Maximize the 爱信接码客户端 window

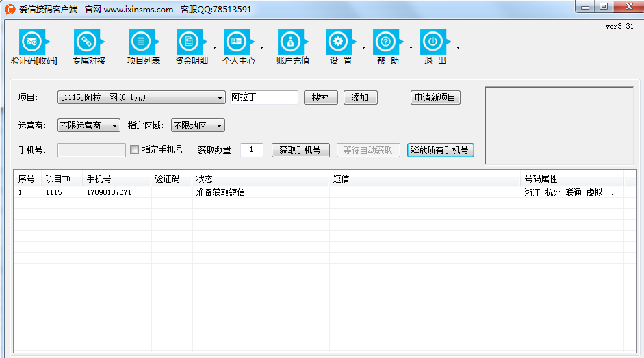point(604,7)
